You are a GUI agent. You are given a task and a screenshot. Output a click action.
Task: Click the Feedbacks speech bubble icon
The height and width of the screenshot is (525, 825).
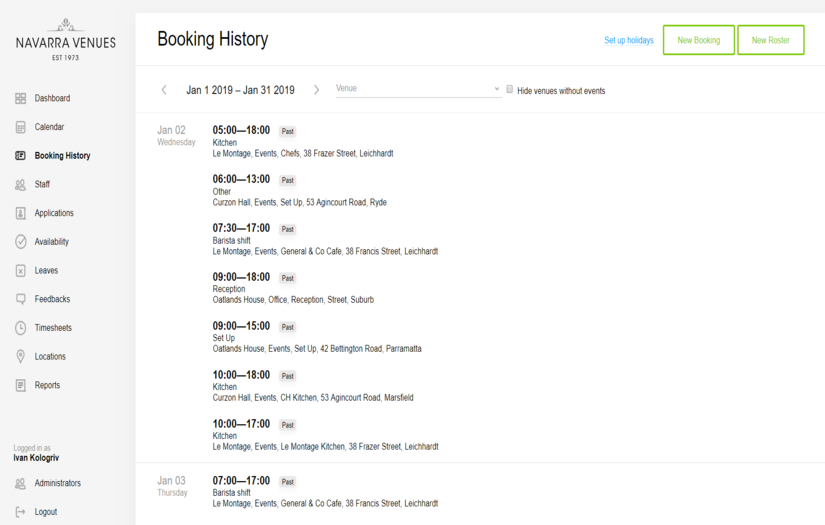[x=21, y=299]
